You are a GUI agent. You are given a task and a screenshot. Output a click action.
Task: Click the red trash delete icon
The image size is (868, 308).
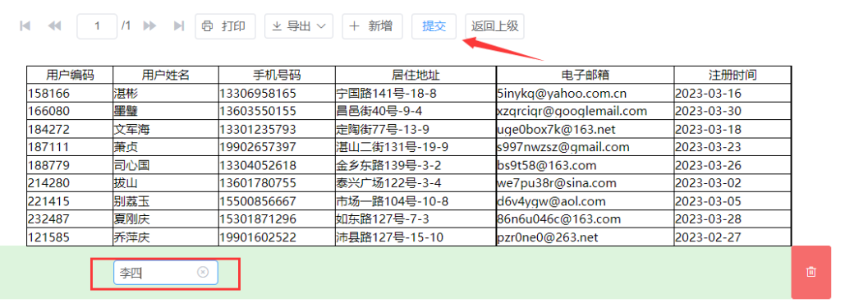[x=811, y=272]
